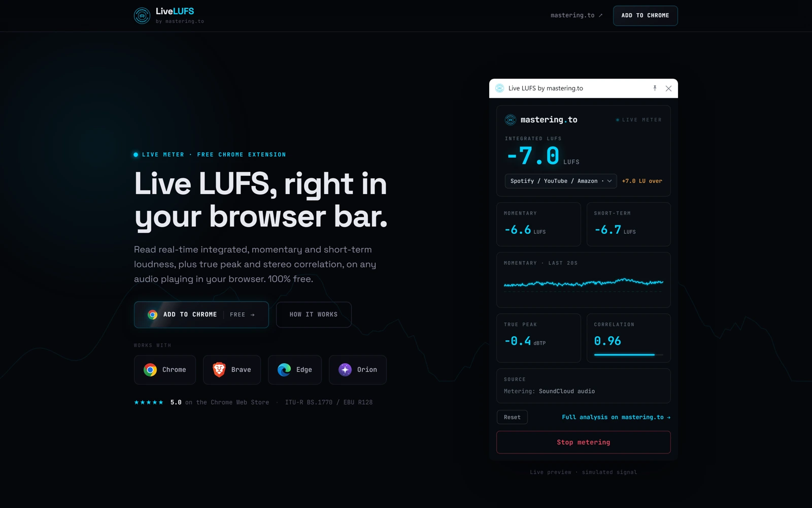The height and width of the screenshot is (508, 812).
Task: Select the Edge browser icon badge
Action: tap(295, 370)
